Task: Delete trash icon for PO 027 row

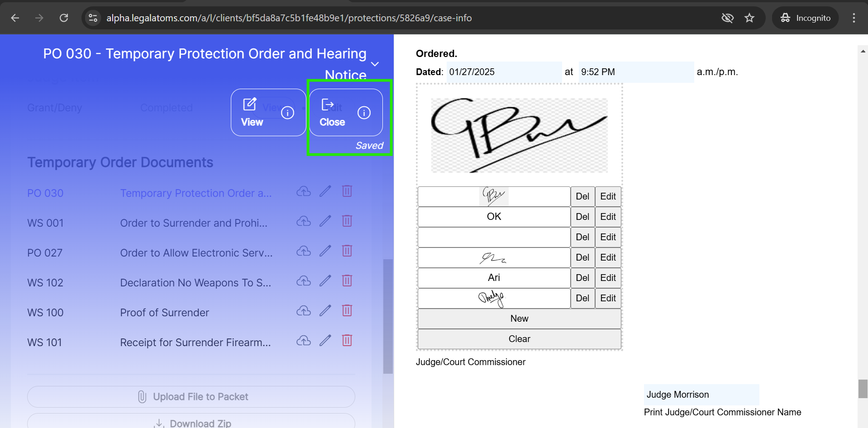Action: point(347,251)
